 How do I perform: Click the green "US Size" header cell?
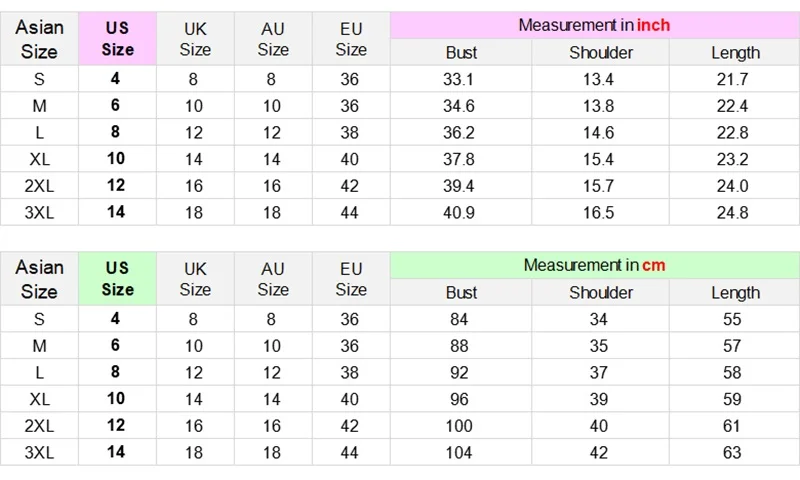[117, 278]
